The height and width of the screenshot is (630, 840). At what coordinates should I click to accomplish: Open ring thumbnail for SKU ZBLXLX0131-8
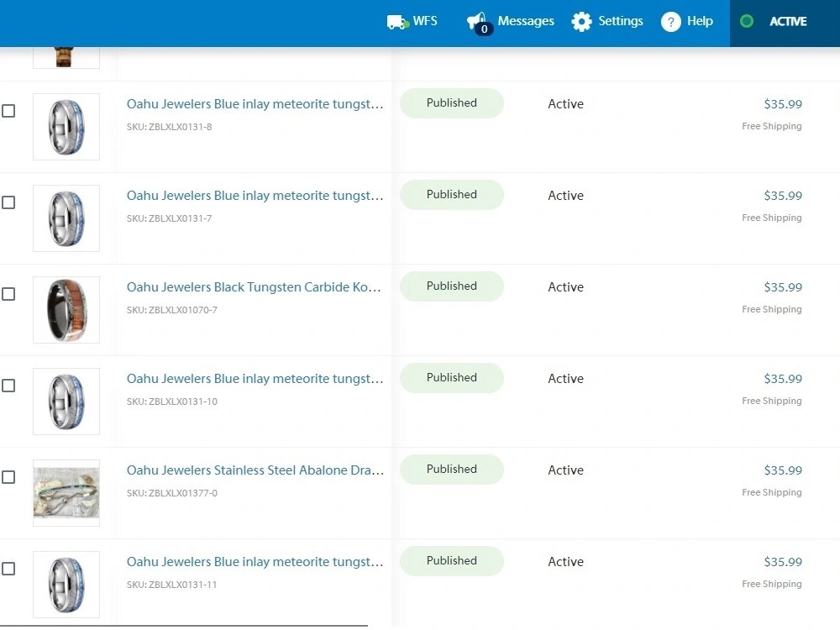click(66, 127)
